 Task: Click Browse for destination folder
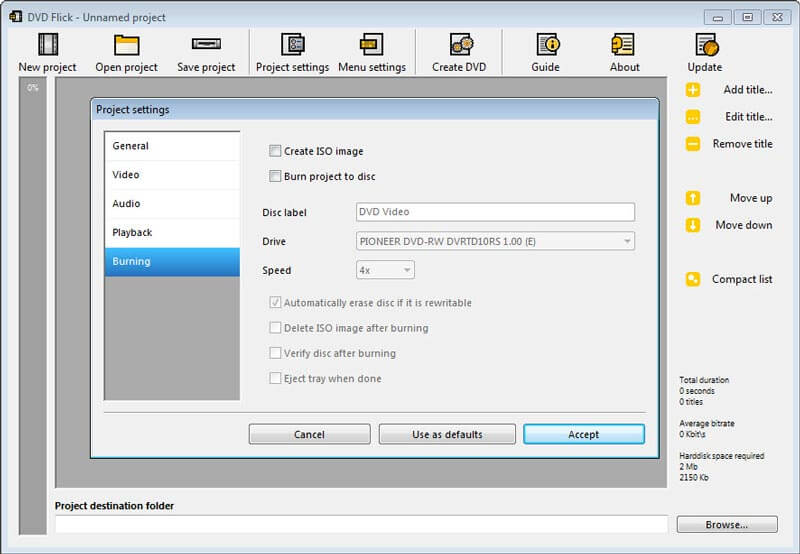tap(726, 525)
